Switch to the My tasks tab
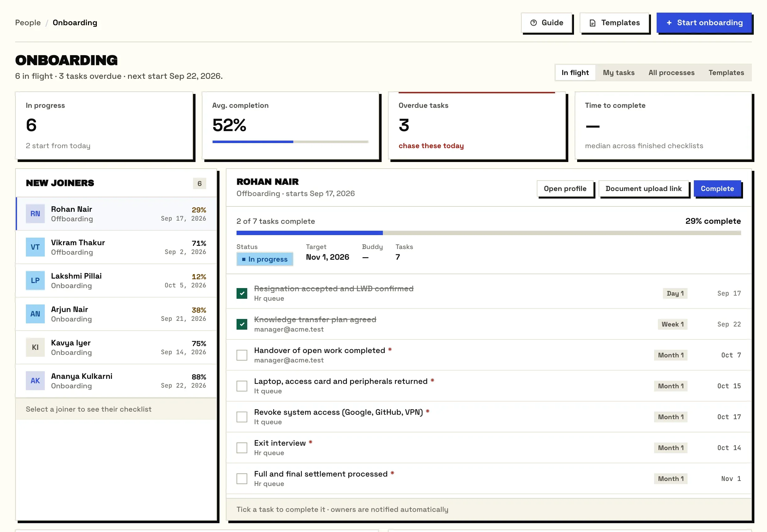The width and height of the screenshot is (767, 532). pos(618,73)
